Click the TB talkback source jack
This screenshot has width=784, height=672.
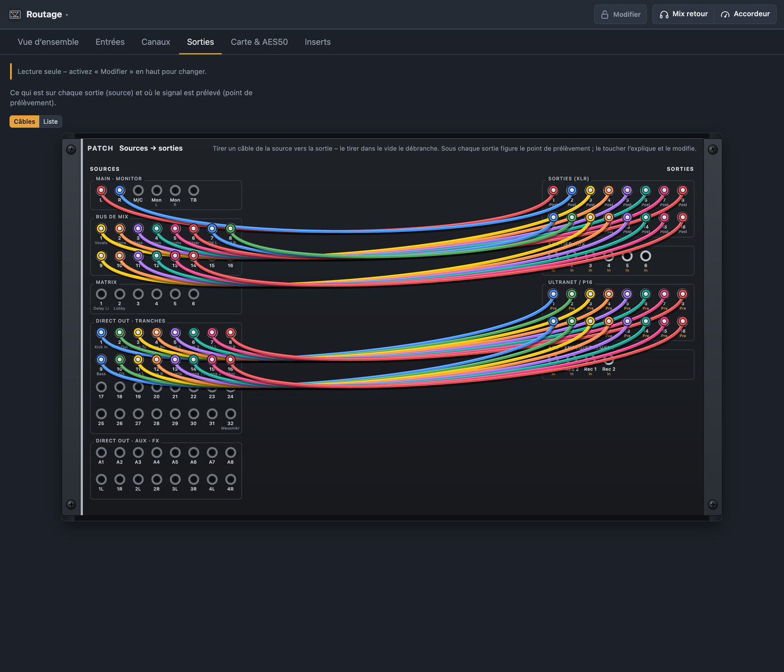coord(194,190)
